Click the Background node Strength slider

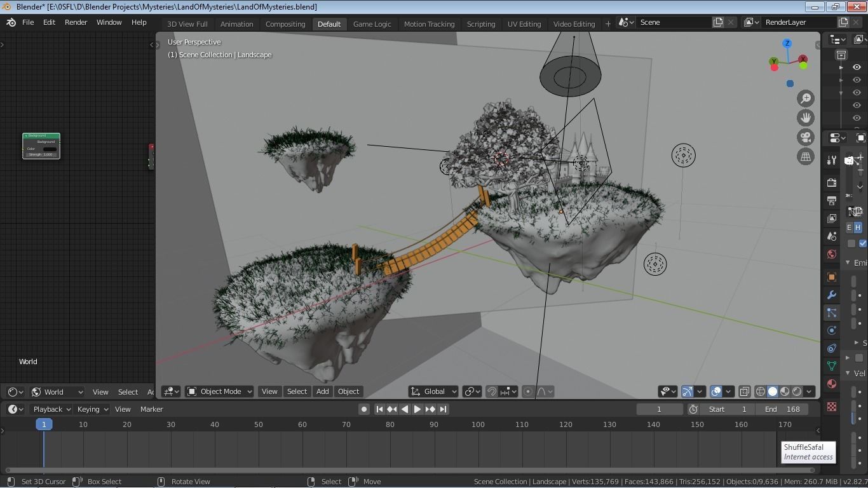click(x=42, y=154)
